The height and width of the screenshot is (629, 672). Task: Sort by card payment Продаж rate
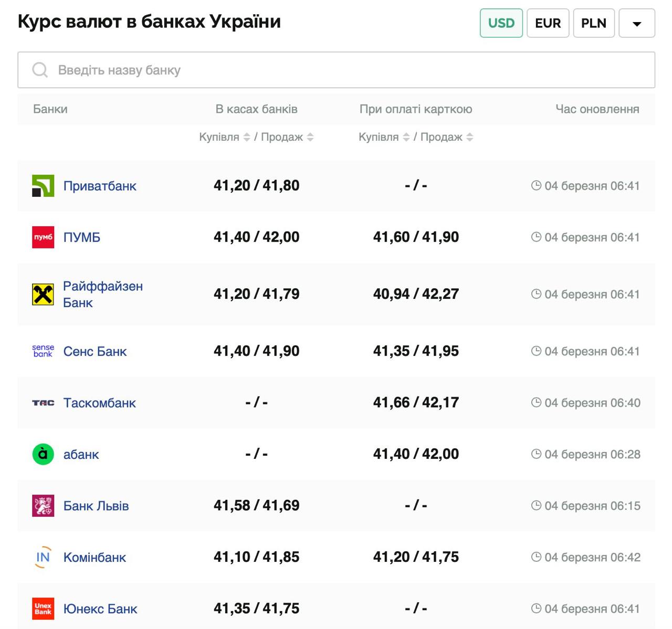[x=470, y=137]
